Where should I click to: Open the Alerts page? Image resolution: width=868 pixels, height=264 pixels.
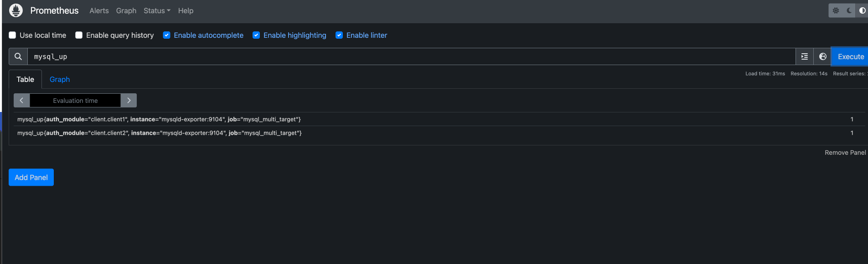(x=99, y=10)
